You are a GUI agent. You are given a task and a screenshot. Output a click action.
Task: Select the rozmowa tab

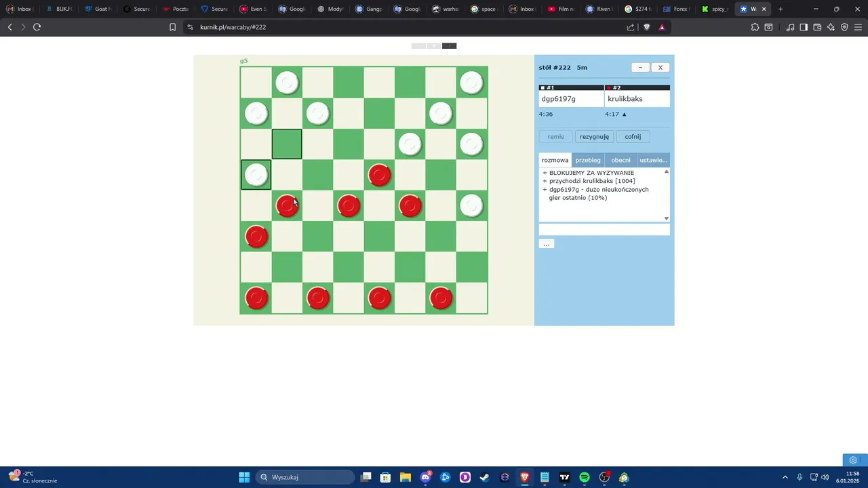[555, 160]
